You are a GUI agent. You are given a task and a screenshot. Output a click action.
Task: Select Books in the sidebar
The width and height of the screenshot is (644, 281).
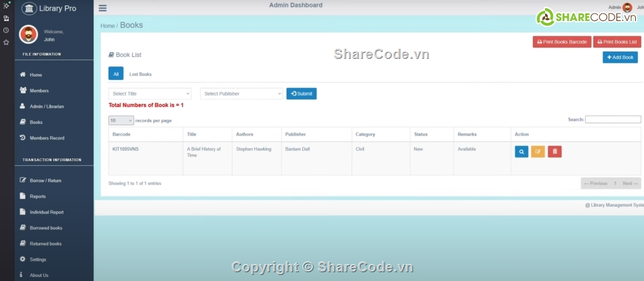(36, 123)
